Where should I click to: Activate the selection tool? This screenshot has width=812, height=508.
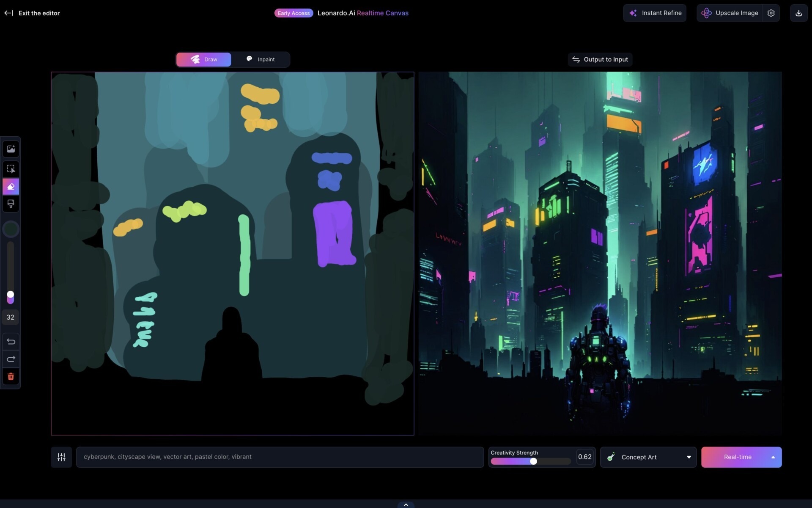pos(11,168)
